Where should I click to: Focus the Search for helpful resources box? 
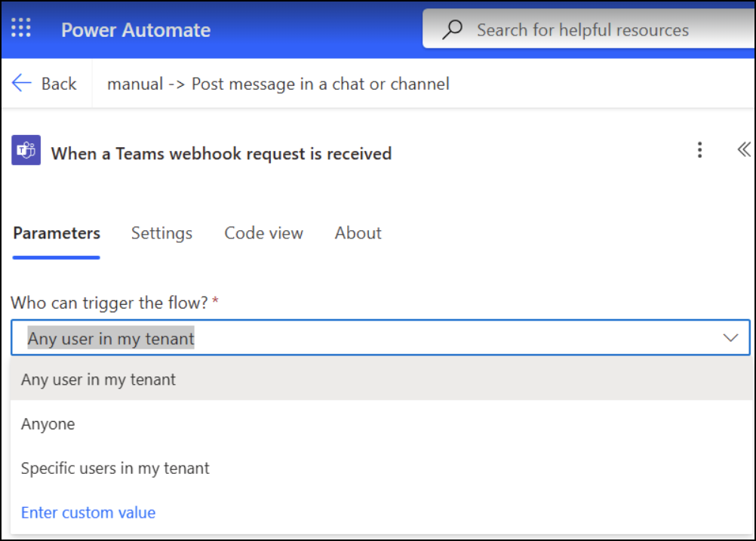click(589, 29)
